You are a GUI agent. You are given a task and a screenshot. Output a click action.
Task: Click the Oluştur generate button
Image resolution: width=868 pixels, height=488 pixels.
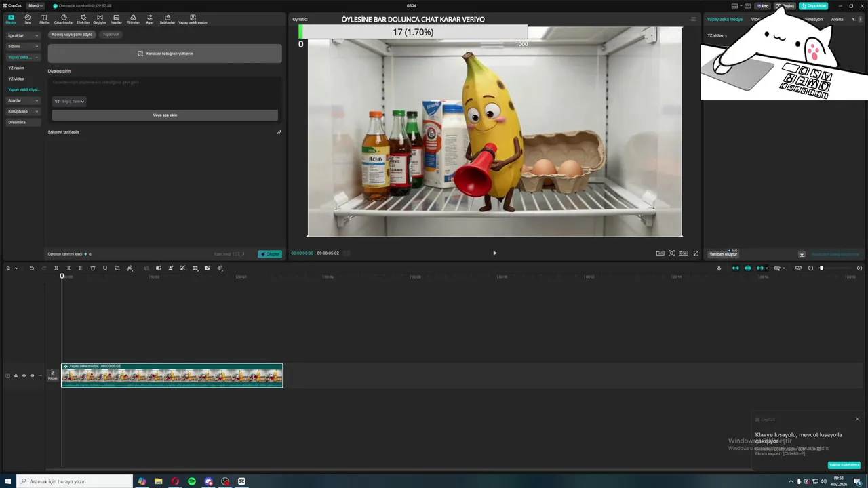click(x=270, y=254)
